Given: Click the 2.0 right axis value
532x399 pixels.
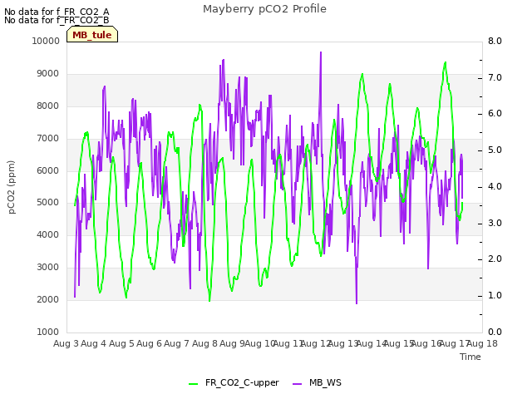Looking at the screenshot, I should 495,259.
